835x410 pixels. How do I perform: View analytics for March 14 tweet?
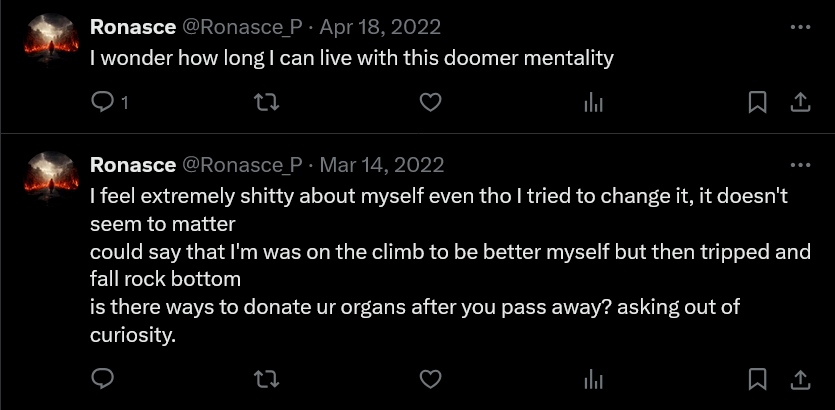point(593,378)
